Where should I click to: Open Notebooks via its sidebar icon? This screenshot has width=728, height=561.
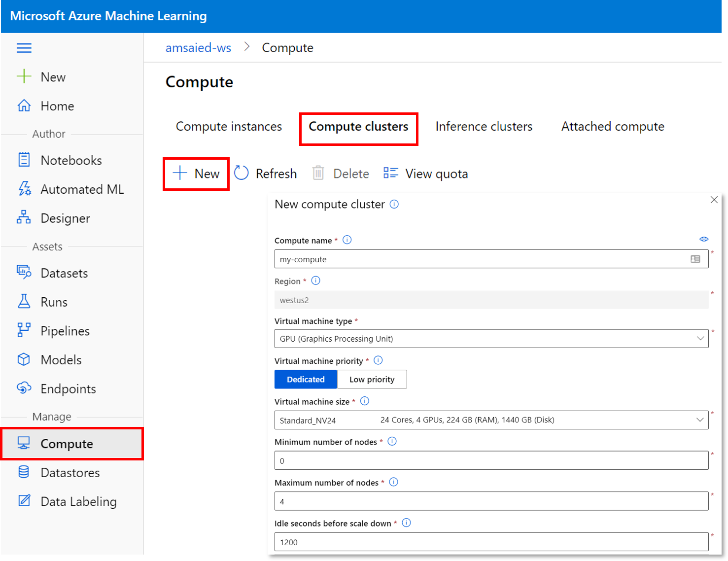pos(24,160)
